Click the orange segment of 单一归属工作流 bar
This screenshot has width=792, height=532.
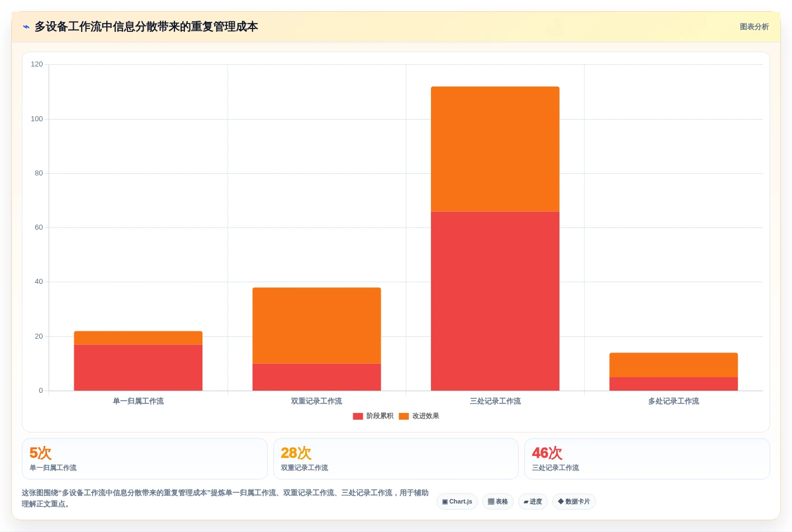click(138, 338)
